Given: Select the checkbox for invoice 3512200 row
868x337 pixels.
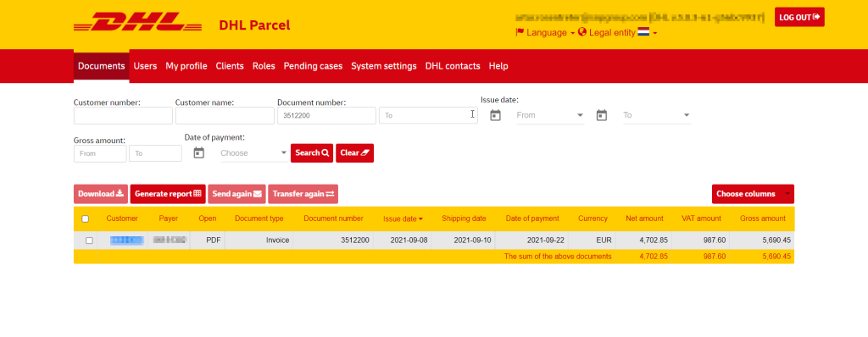Looking at the screenshot, I should pyautogui.click(x=89, y=240).
